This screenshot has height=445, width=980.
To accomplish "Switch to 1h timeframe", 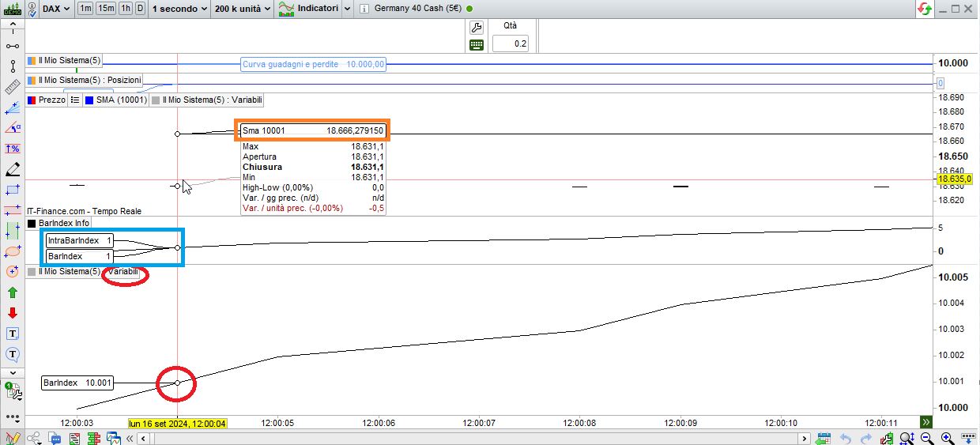I will tap(125, 9).
